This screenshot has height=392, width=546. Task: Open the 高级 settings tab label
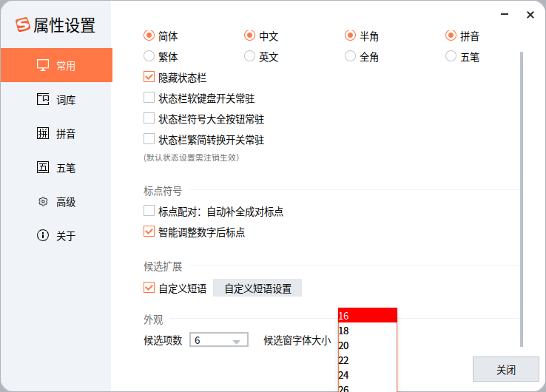66,202
